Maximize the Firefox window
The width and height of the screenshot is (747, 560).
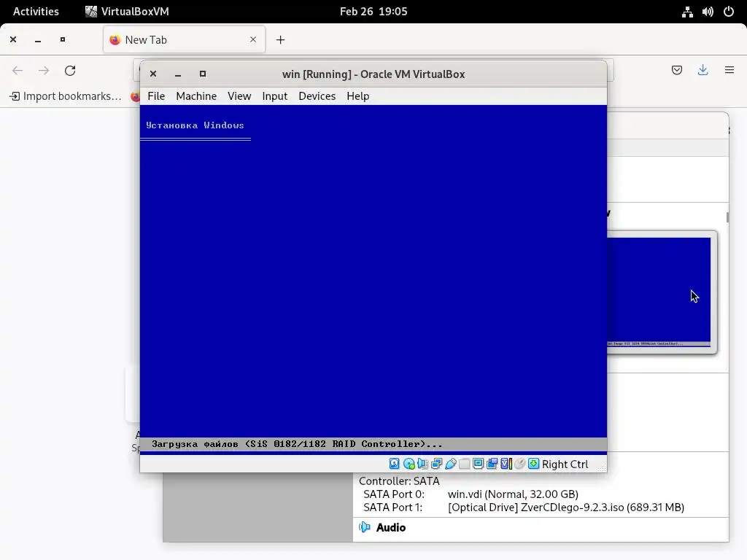click(63, 40)
